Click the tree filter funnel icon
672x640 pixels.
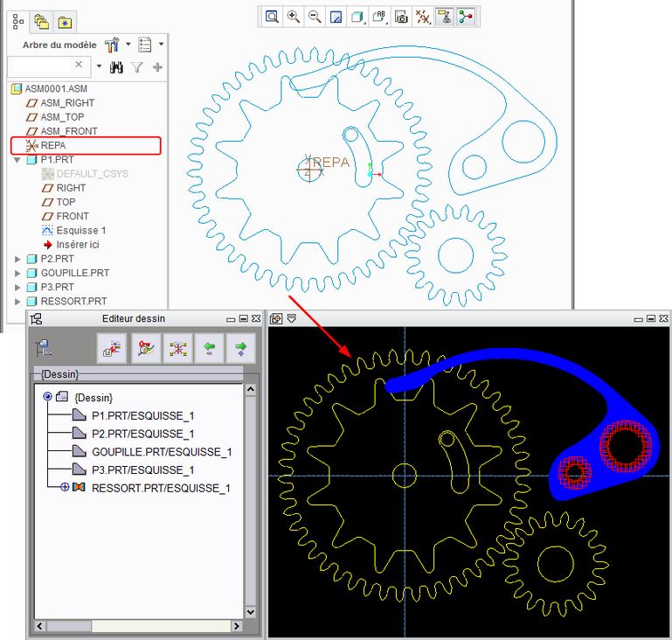(136, 67)
